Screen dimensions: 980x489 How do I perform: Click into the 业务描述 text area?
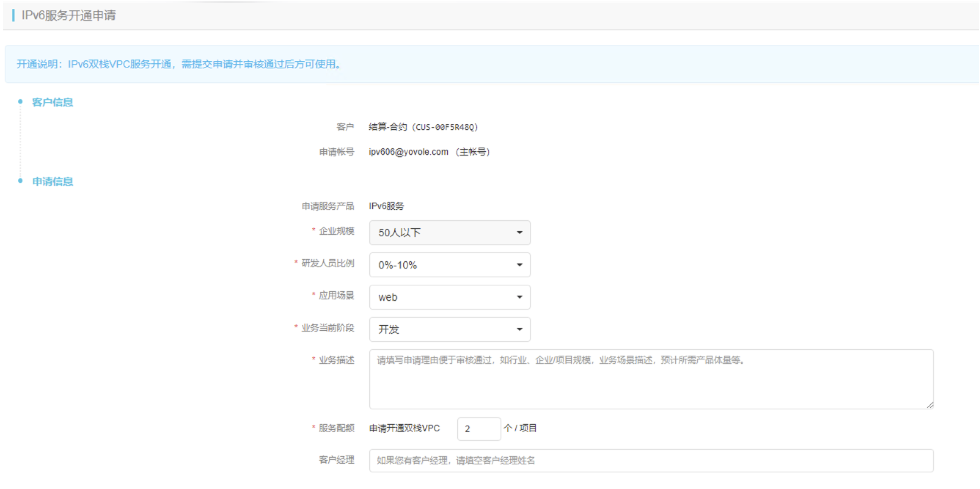[651, 379]
